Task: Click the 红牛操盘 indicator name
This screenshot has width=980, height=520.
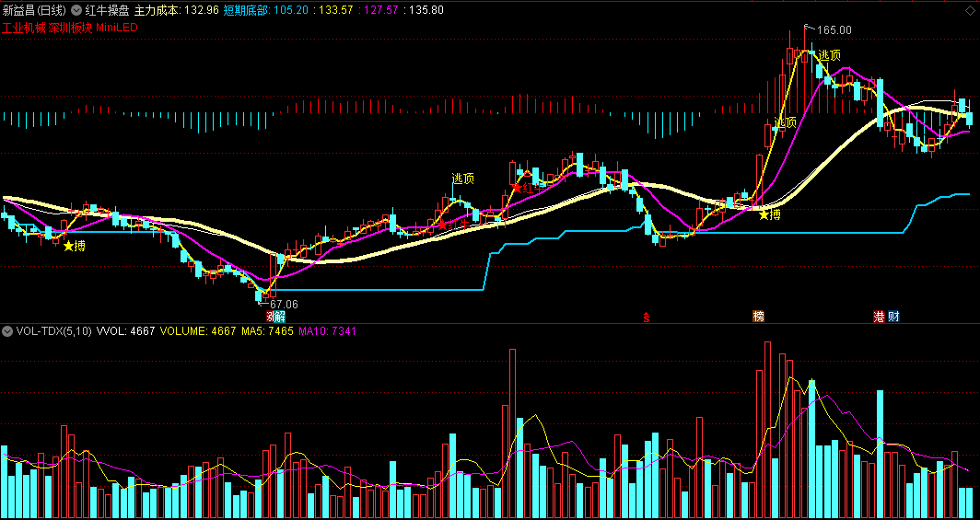Action: (106, 10)
